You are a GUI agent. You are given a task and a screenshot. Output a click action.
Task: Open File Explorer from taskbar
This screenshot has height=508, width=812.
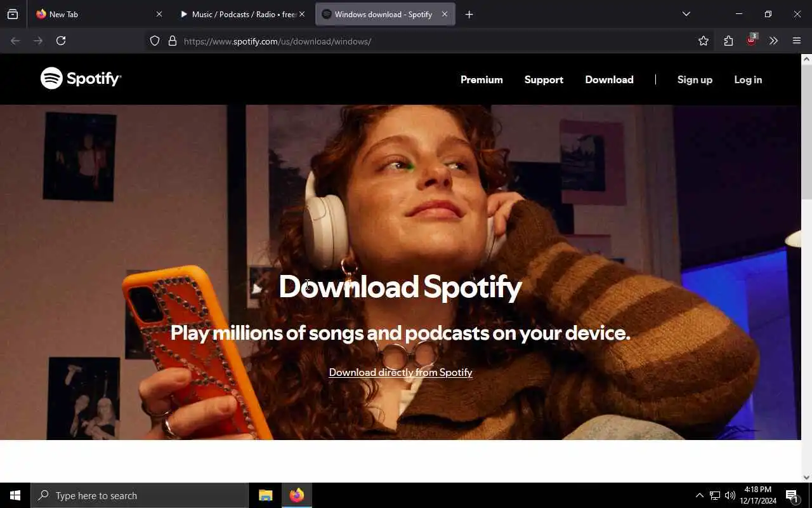point(266,495)
